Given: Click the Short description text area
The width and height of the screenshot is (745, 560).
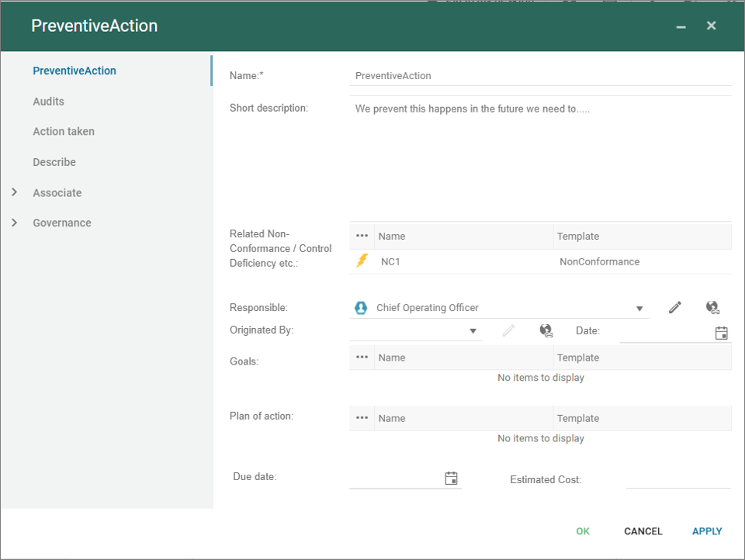Looking at the screenshot, I should pos(540,159).
